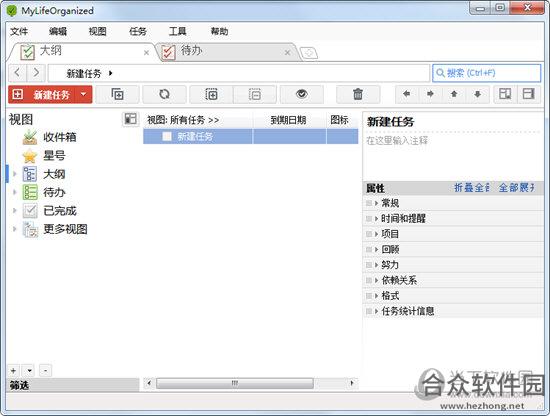Select the Inbox 收件箱 view

tap(60, 137)
